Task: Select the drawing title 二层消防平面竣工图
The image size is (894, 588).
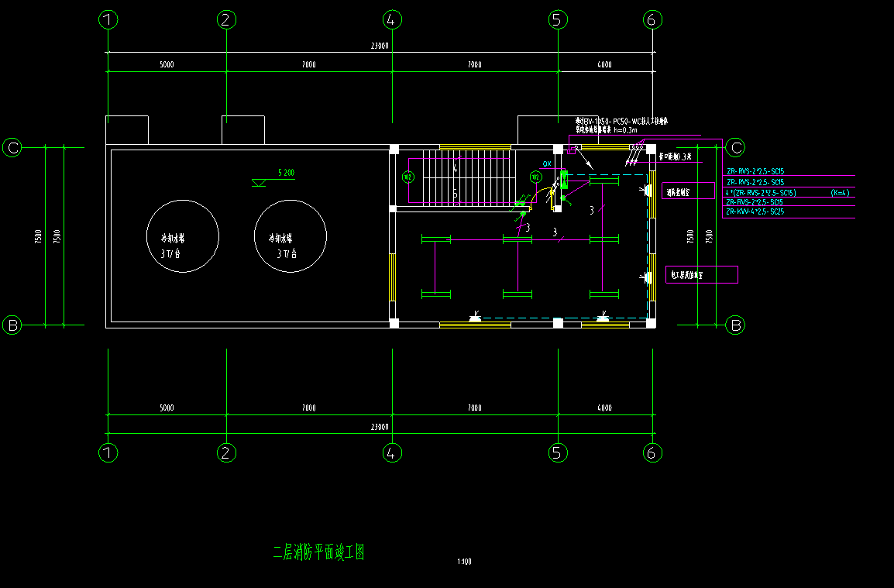Action: pyautogui.click(x=318, y=552)
